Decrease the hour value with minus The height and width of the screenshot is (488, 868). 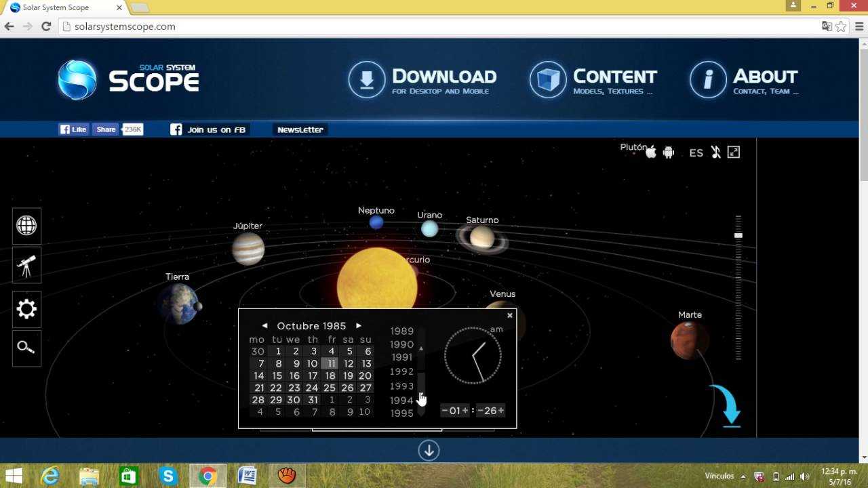(445, 411)
